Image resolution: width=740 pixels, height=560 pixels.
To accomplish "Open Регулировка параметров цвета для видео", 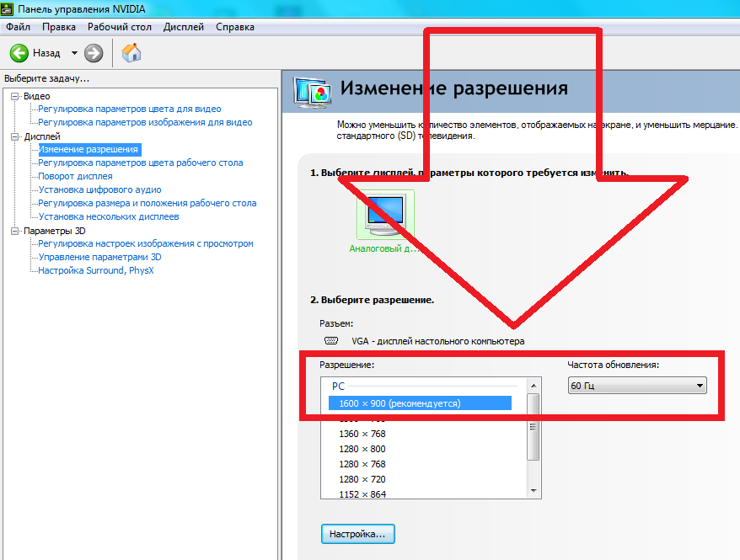I will [x=129, y=109].
